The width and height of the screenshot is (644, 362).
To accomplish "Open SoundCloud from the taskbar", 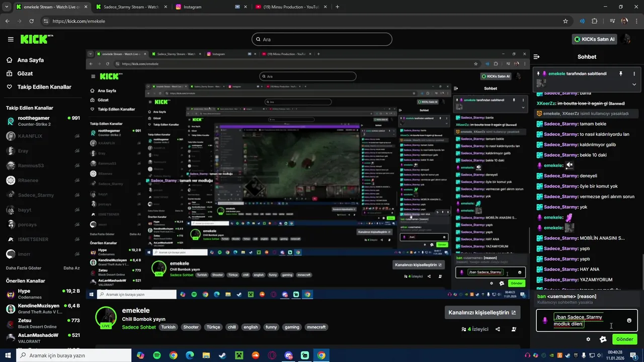I will click(255, 355).
